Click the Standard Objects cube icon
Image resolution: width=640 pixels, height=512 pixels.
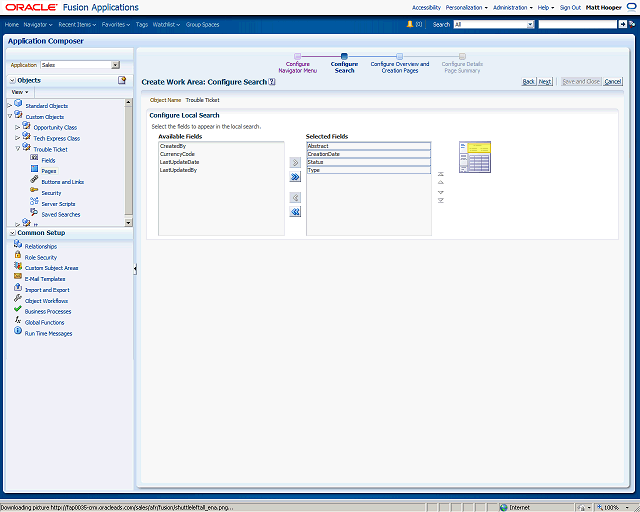pyautogui.click(x=18, y=104)
